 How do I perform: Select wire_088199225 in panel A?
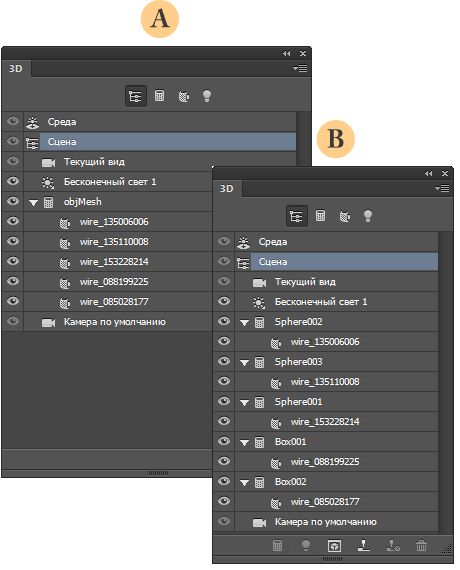tap(118, 282)
